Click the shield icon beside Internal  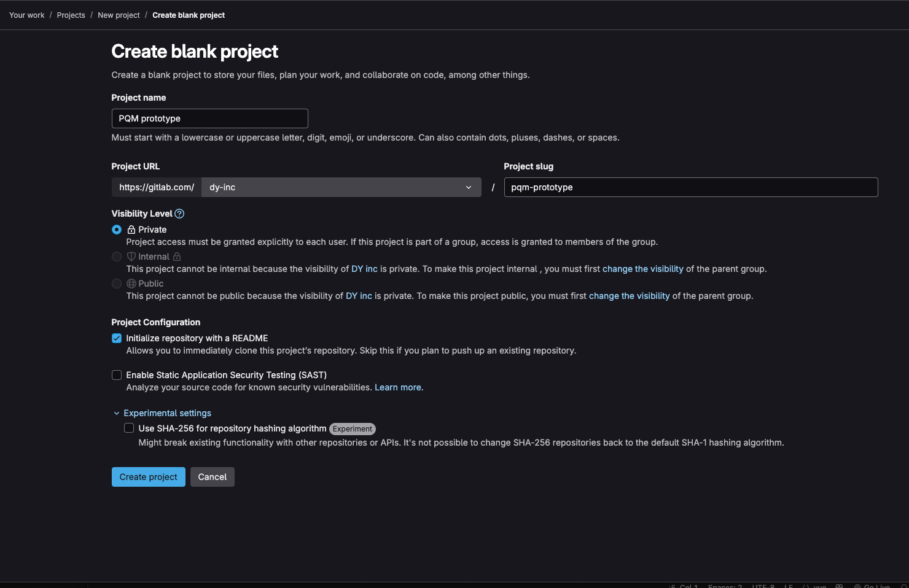131,257
